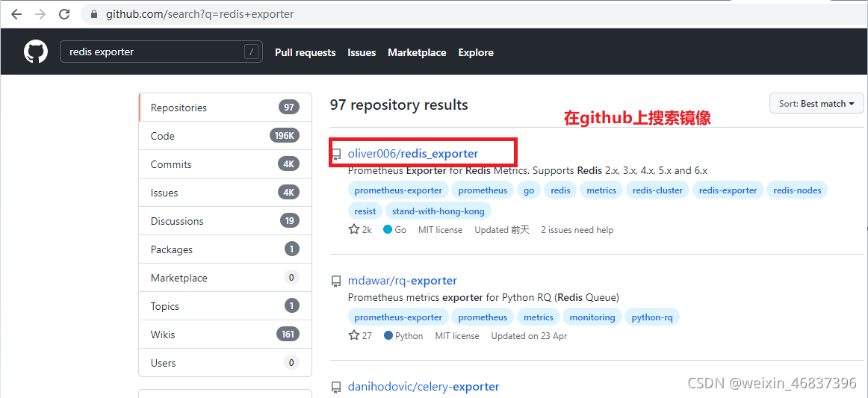Select the Repositories filter in sidebar
Screen dimensions: 868x398
coord(225,108)
